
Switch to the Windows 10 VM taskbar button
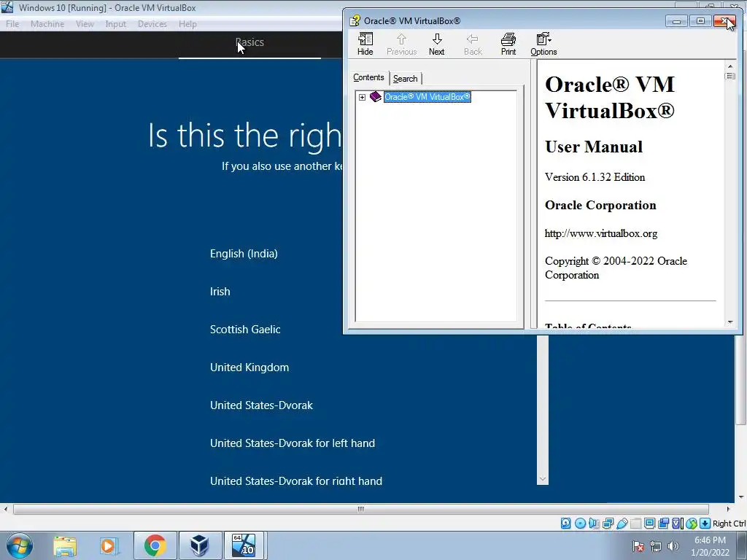coord(244,545)
